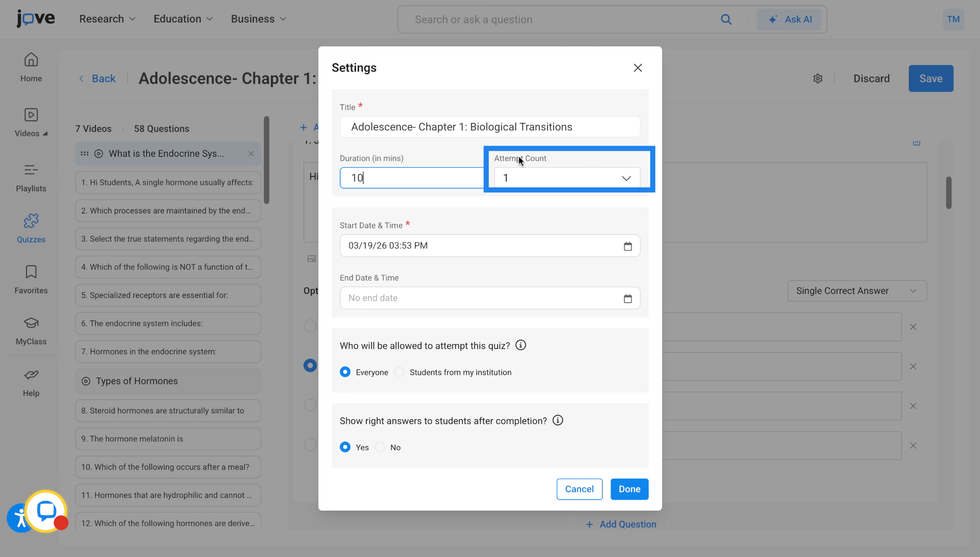Open the chat support bubble
This screenshot has width=980, height=557.
click(x=46, y=511)
